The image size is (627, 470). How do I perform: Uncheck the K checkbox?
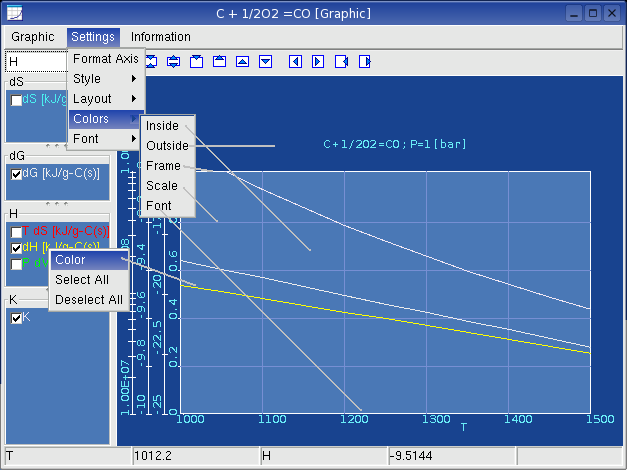[x=16, y=318]
